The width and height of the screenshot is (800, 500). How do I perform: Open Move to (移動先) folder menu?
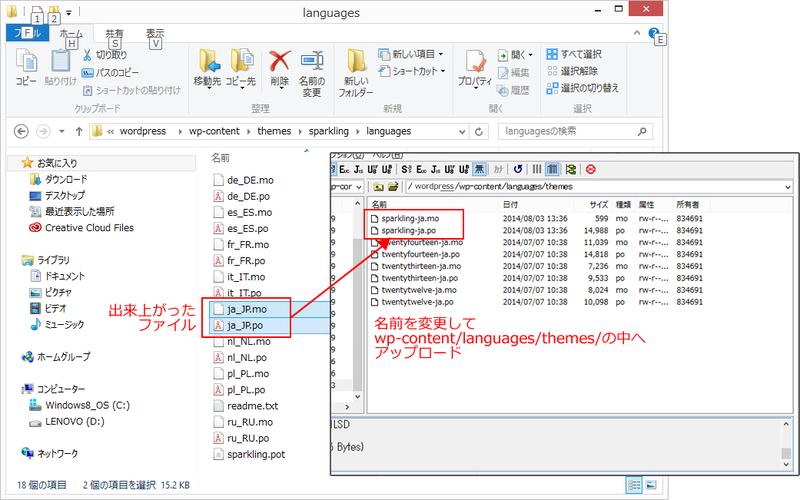pyautogui.click(x=207, y=68)
